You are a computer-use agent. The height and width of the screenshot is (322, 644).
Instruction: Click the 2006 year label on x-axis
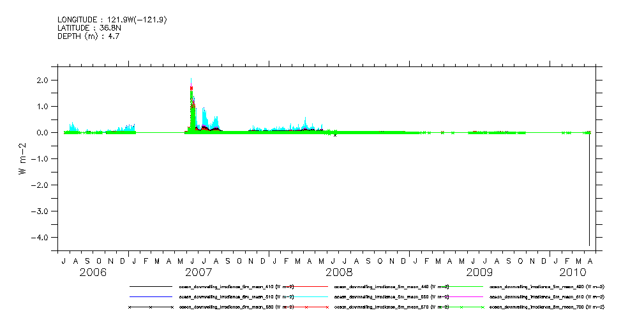[x=93, y=273]
